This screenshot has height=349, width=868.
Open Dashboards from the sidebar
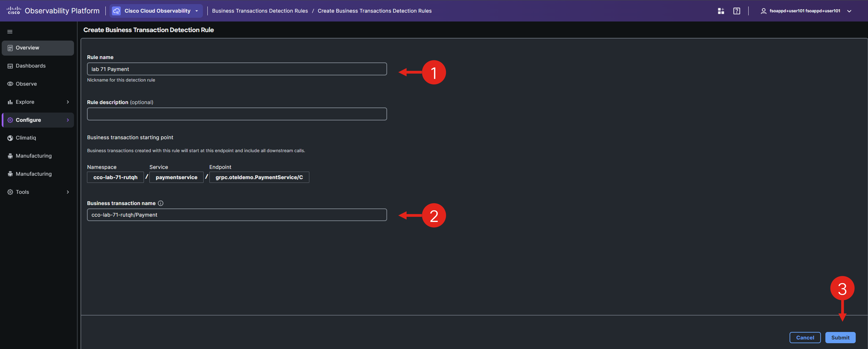click(x=30, y=66)
